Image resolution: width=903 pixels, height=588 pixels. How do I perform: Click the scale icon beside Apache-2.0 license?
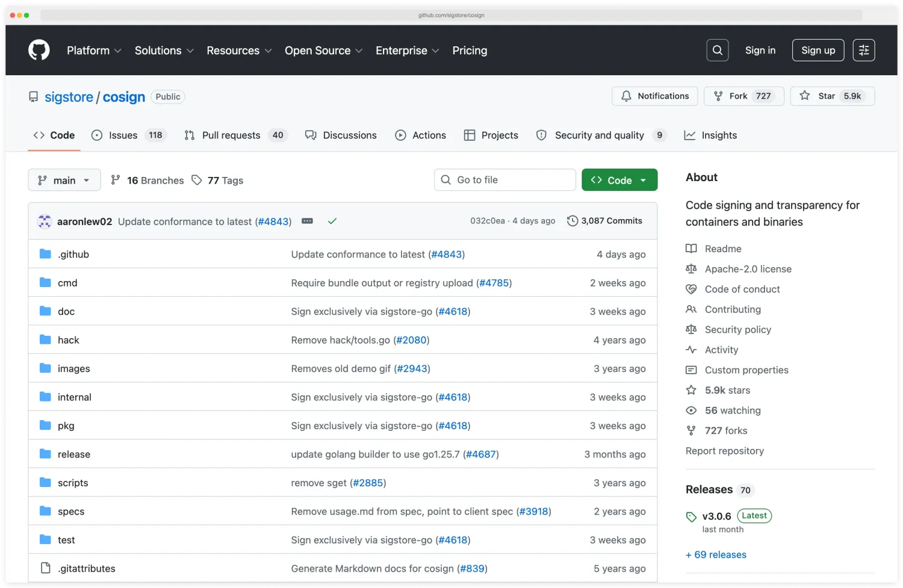click(691, 269)
